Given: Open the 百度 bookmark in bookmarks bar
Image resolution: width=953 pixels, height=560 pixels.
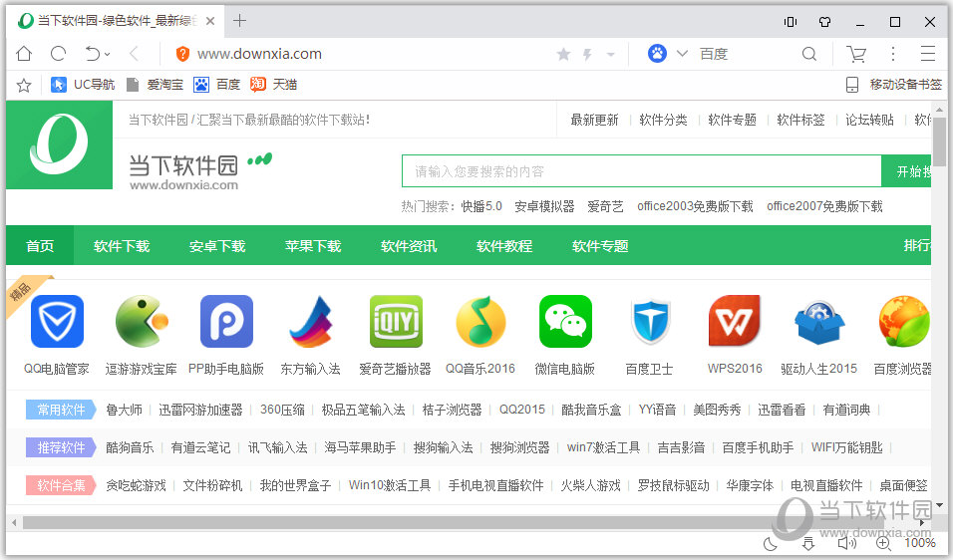Looking at the screenshot, I should [x=217, y=85].
